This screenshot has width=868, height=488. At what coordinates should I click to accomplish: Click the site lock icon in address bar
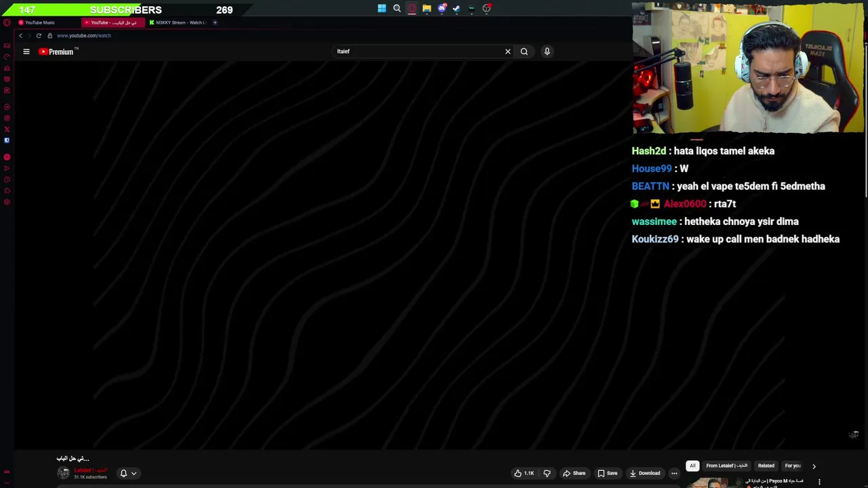coord(50,35)
